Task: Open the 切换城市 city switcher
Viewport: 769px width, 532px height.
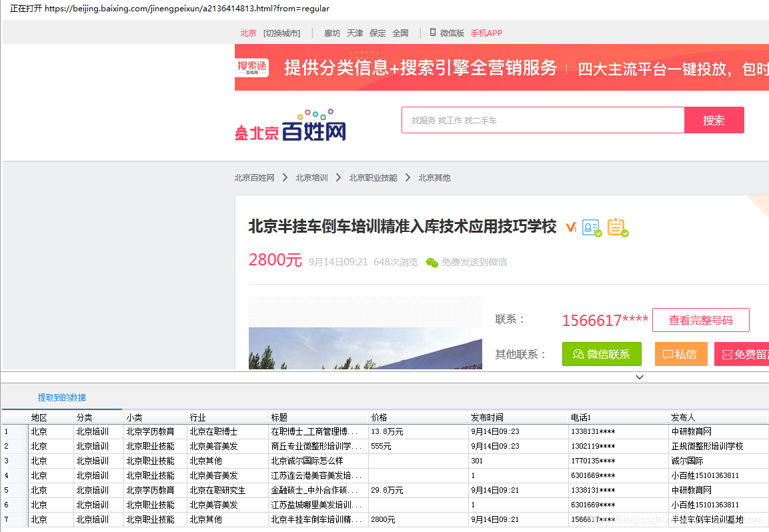Action: click(x=281, y=32)
